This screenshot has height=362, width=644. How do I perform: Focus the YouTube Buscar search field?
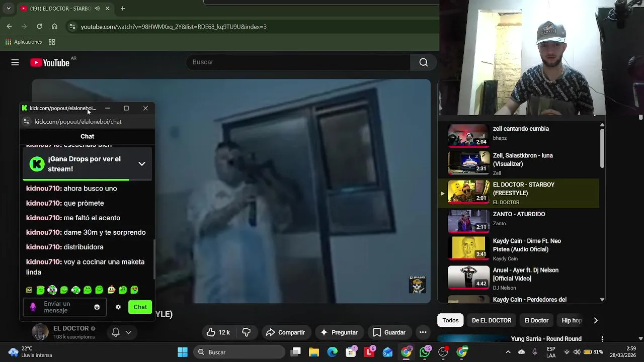(x=298, y=62)
